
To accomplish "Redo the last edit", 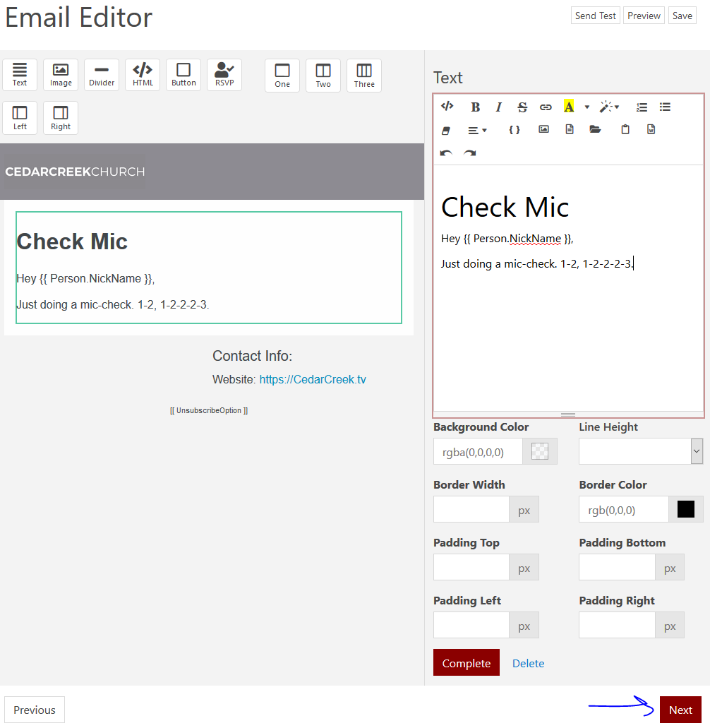I will pyautogui.click(x=469, y=153).
